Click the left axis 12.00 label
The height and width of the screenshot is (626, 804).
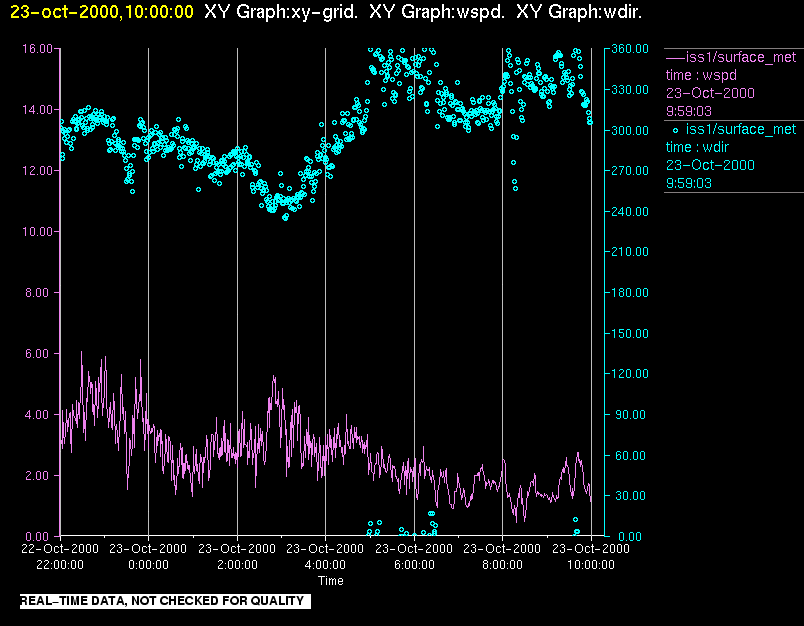[37, 171]
